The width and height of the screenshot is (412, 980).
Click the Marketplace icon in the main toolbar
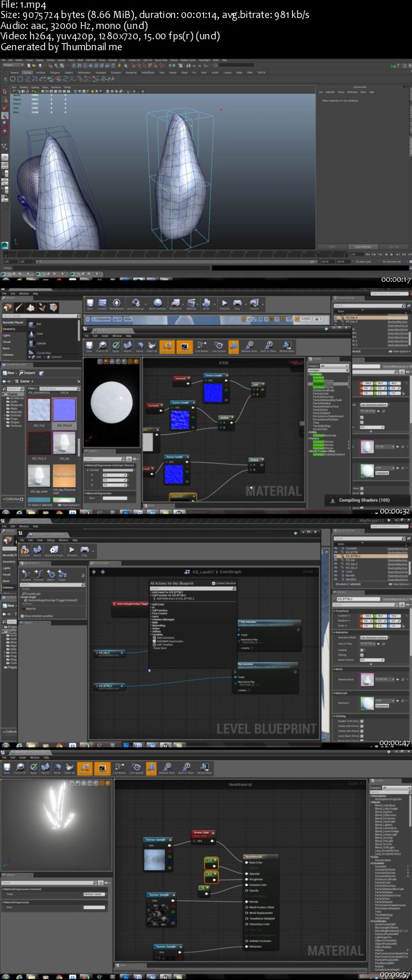coord(117,304)
